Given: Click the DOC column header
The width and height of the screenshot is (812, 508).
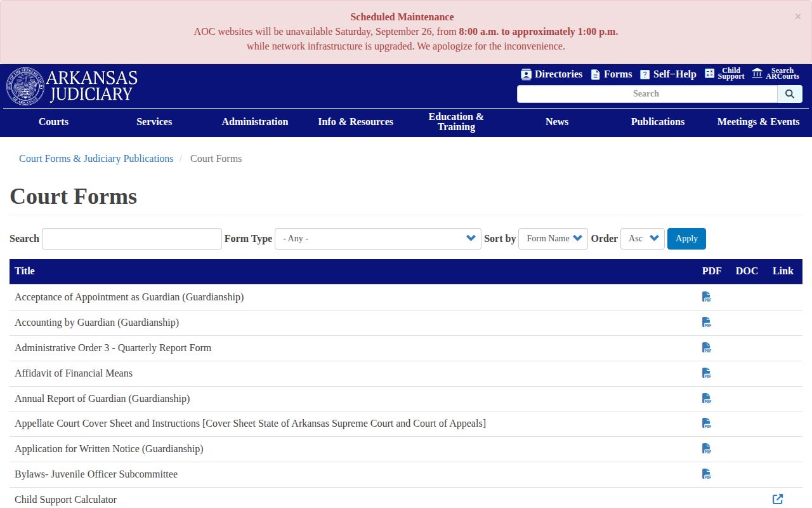Looking at the screenshot, I should pyautogui.click(x=747, y=271).
